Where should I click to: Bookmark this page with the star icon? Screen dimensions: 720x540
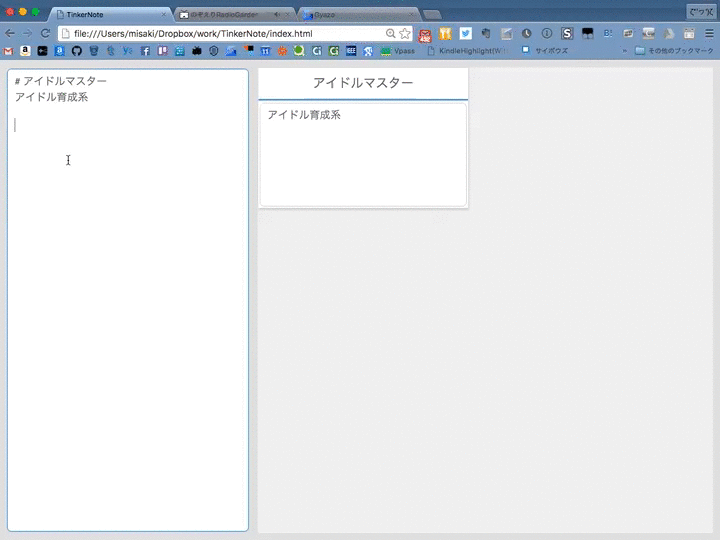click(x=405, y=34)
